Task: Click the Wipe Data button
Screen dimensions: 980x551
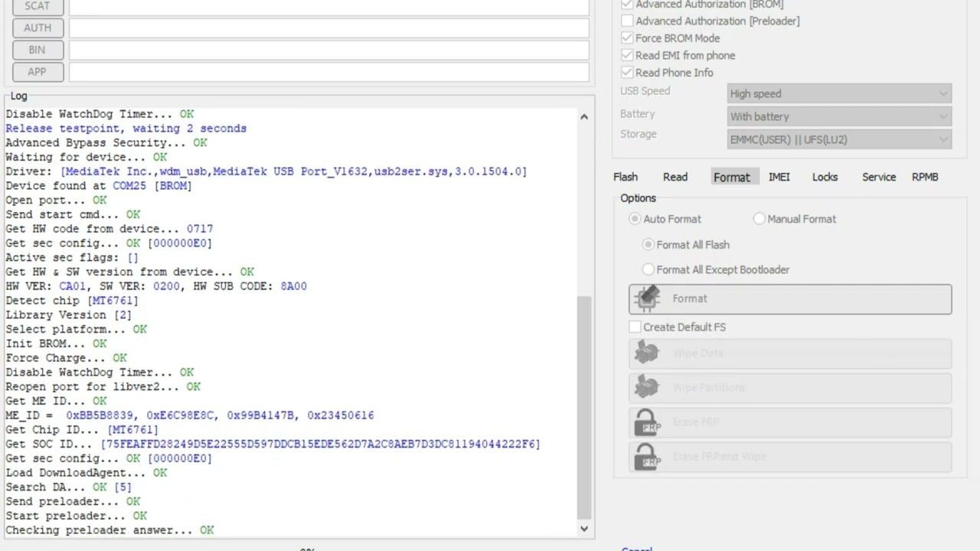Action: [x=790, y=354]
